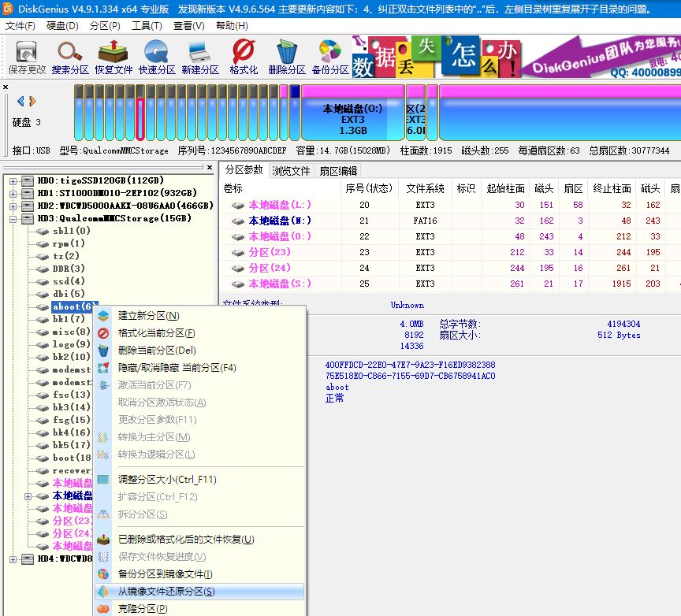Choose 删除当前分区(Del) from context menu
Screen dimensions: 681x616
pos(200,351)
